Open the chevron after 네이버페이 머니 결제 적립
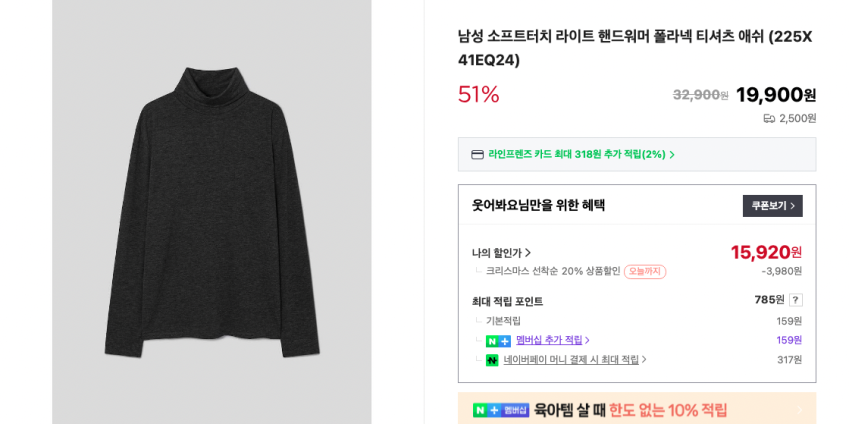 tap(644, 360)
